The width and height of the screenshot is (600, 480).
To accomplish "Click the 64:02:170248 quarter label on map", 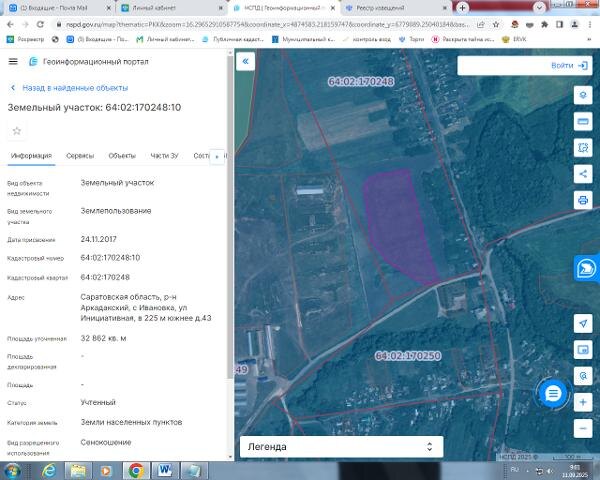I will [x=361, y=82].
